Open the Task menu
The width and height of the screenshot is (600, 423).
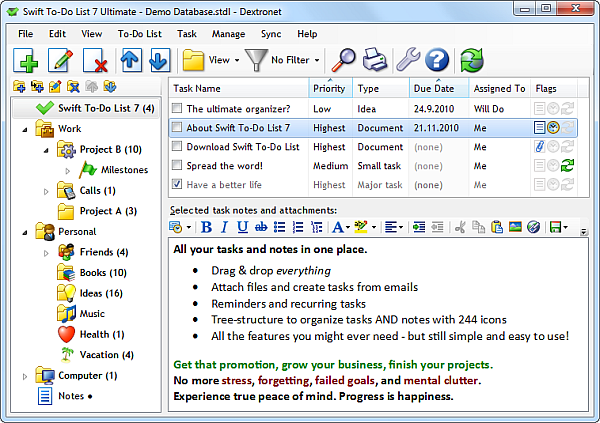pyautogui.click(x=187, y=34)
